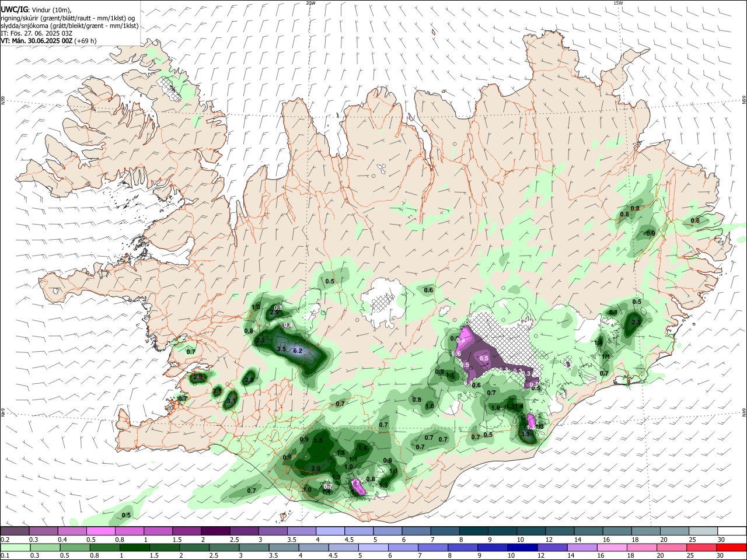Click the 2.0 precipitation value on the map
This screenshot has height=560, width=747.
[x=316, y=468]
